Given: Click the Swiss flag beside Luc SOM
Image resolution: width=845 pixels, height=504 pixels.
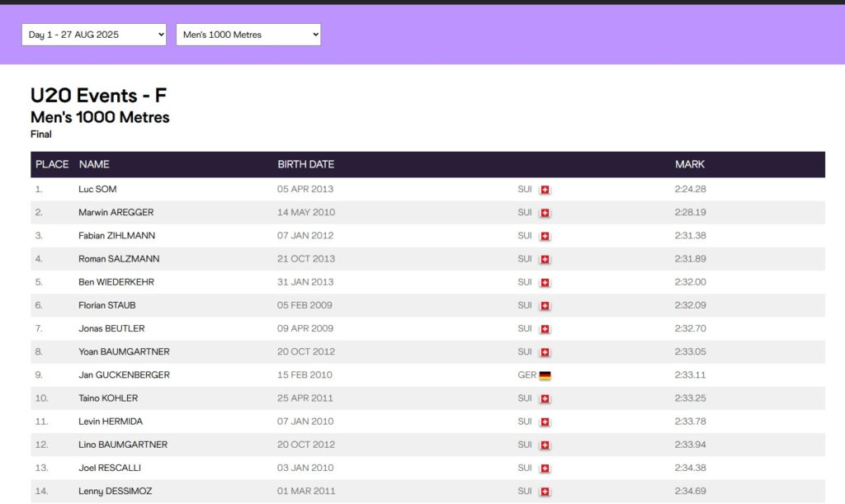Looking at the screenshot, I should [545, 190].
